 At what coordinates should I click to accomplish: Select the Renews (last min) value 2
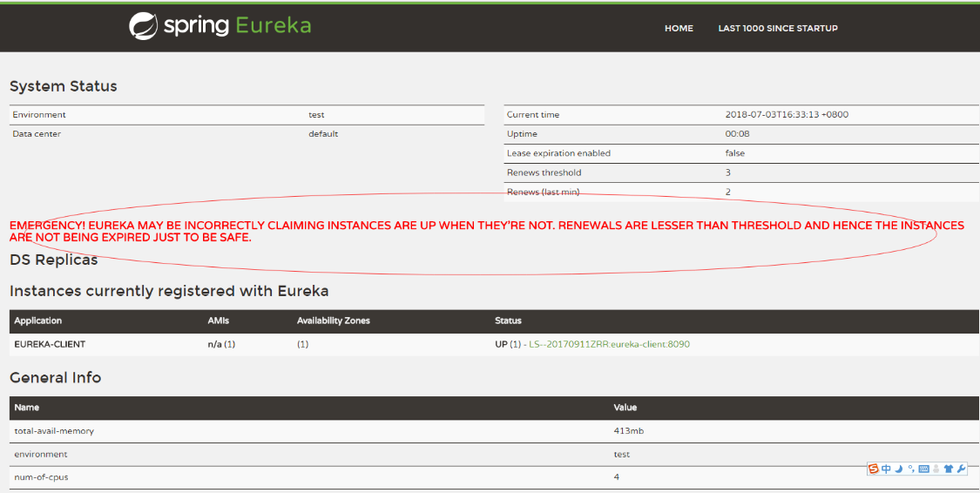(728, 192)
